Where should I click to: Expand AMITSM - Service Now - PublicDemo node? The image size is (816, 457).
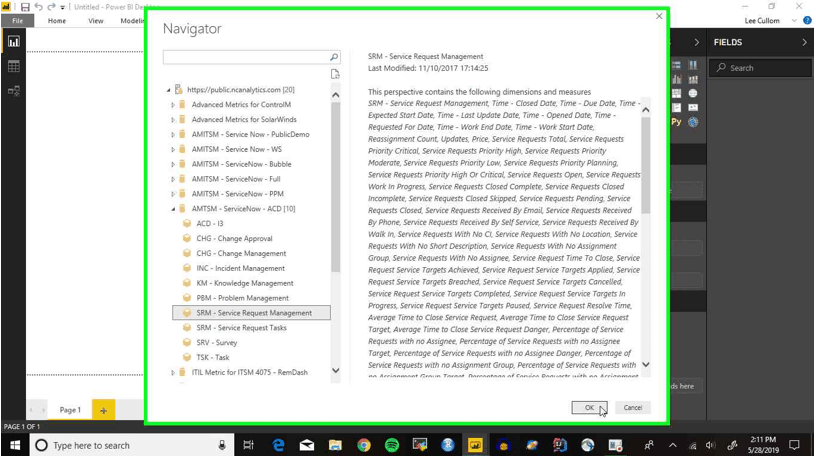173,134
